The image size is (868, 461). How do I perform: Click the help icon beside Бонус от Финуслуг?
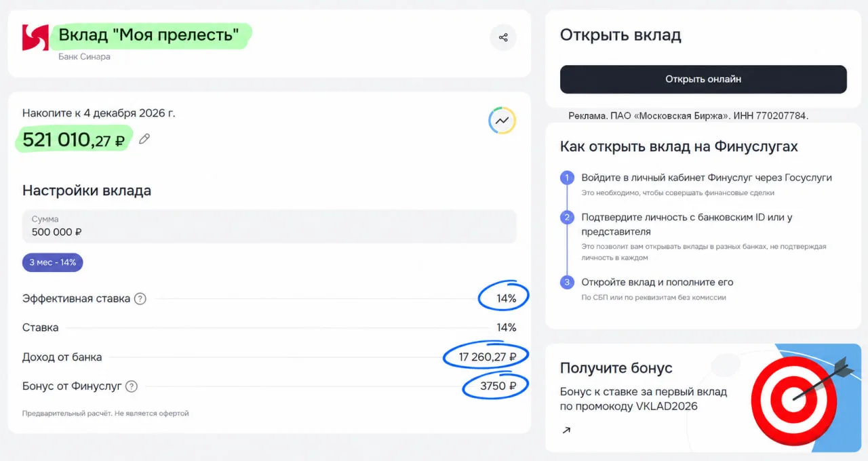coord(132,386)
